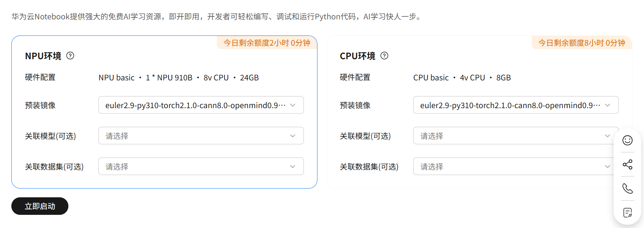Click the help icon beside CPU环境
This screenshot has height=228, width=644.
click(x=384, y=56)
